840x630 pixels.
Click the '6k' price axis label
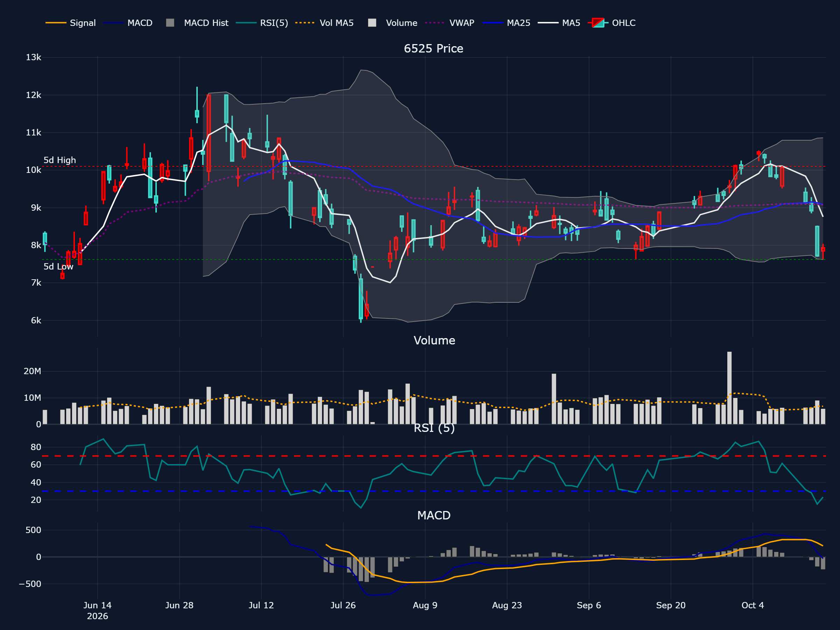tap(36, 321)
